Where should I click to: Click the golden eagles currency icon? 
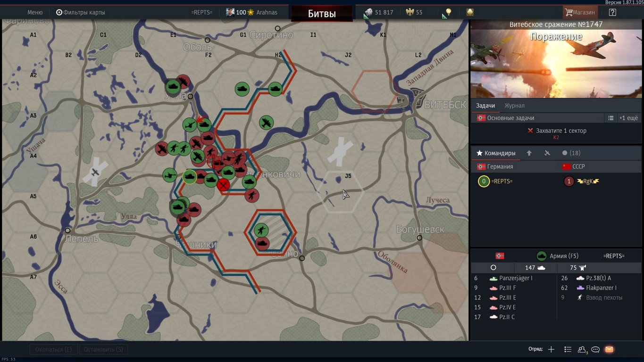click(x=409, y=12)
